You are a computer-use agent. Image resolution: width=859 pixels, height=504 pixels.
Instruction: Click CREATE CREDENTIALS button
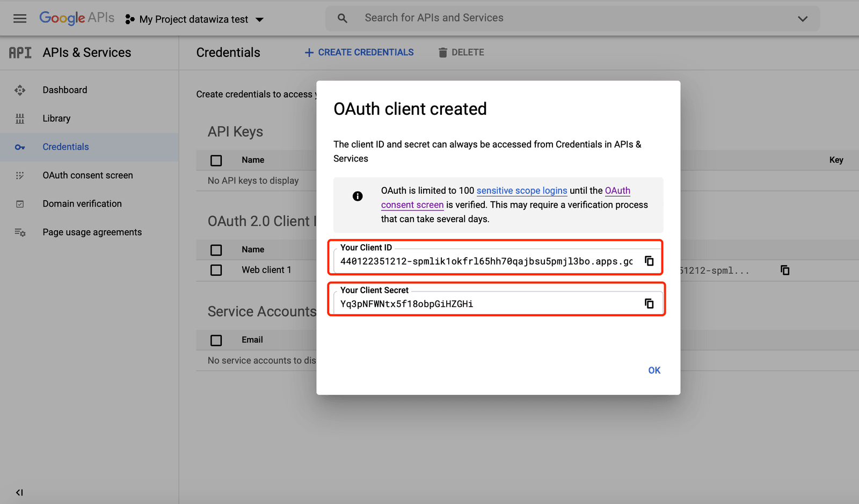359,53
